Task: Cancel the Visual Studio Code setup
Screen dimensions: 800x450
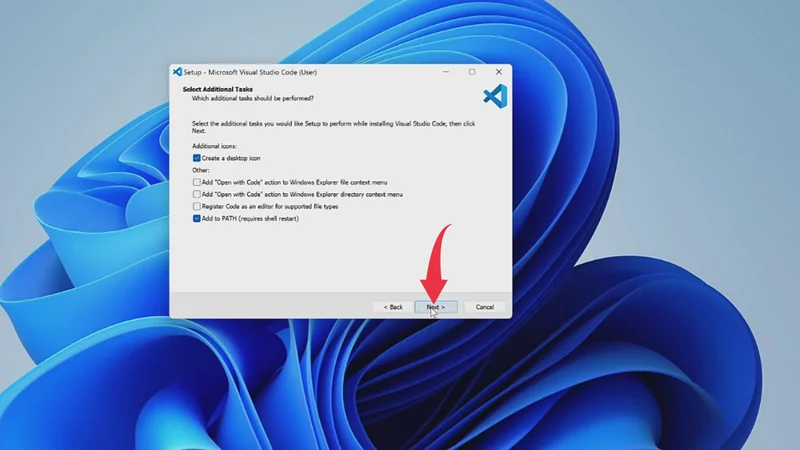Action: (485, 307)
